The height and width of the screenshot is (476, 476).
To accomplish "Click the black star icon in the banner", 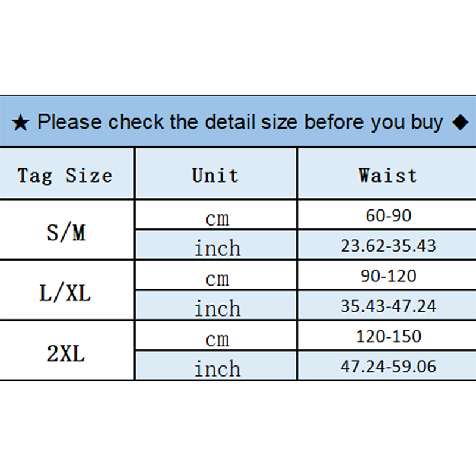I will (x=20, y=123).
